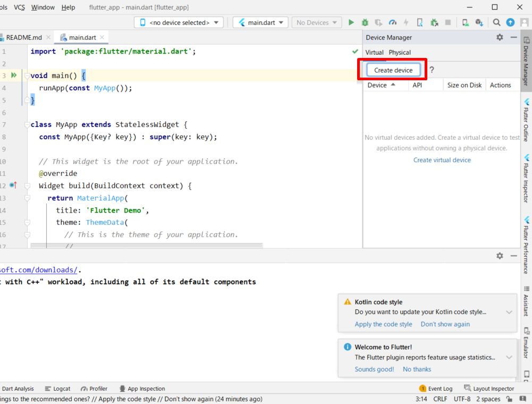The height and width of the screenshot is (404, 532).
Task: Open the Profiler tool window
Action: click(94, 389)
